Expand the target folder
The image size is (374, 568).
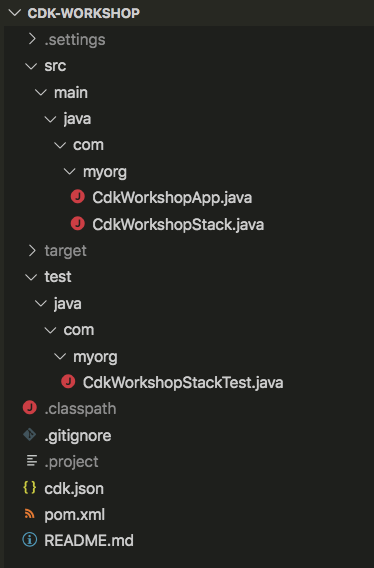pyautogui.click(x=32, y=250)
